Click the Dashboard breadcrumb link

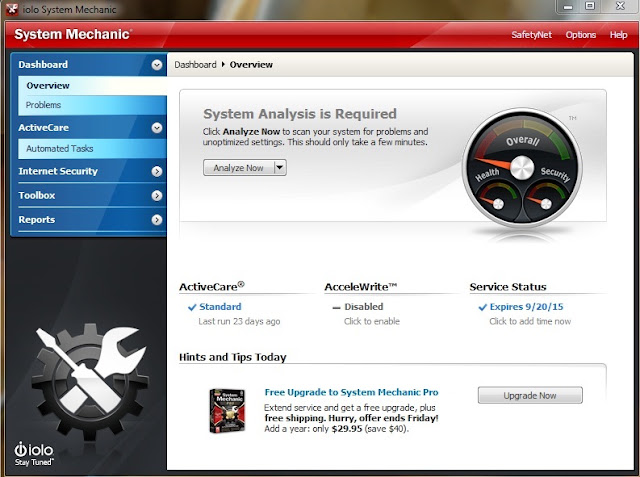click(195, 65)
